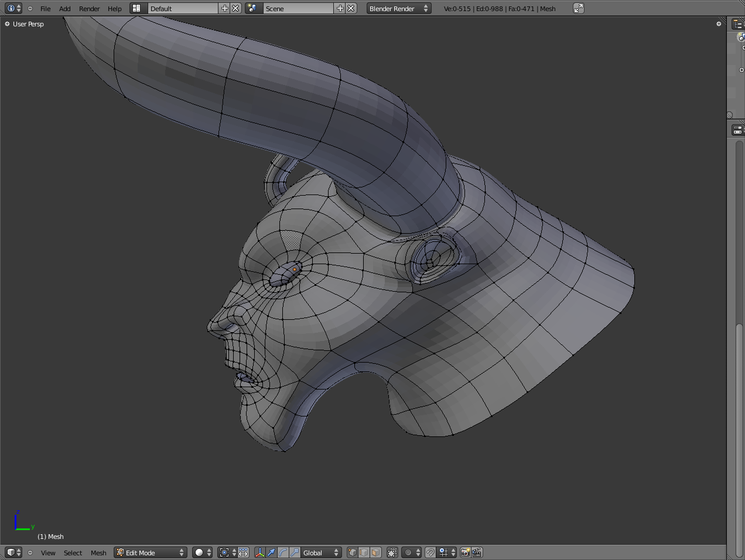Viewport: 745px width, 560px height.
Task: Add a new screen layout with plus
Action: coord(224,8)
